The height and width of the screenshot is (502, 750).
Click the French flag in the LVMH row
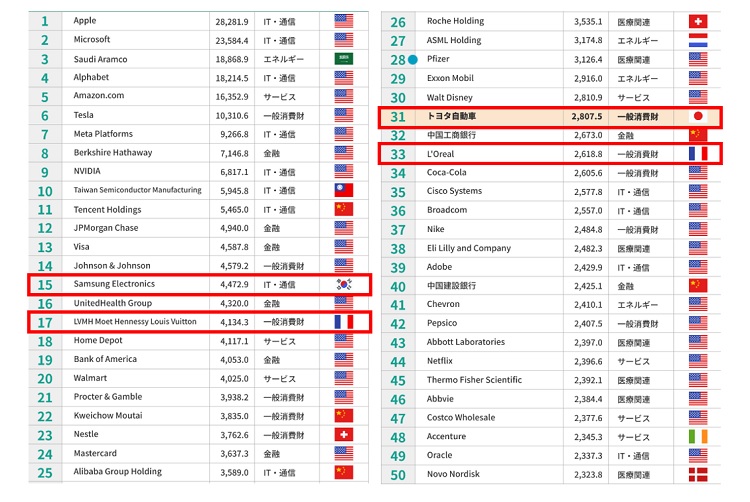[x=343, y=322]
